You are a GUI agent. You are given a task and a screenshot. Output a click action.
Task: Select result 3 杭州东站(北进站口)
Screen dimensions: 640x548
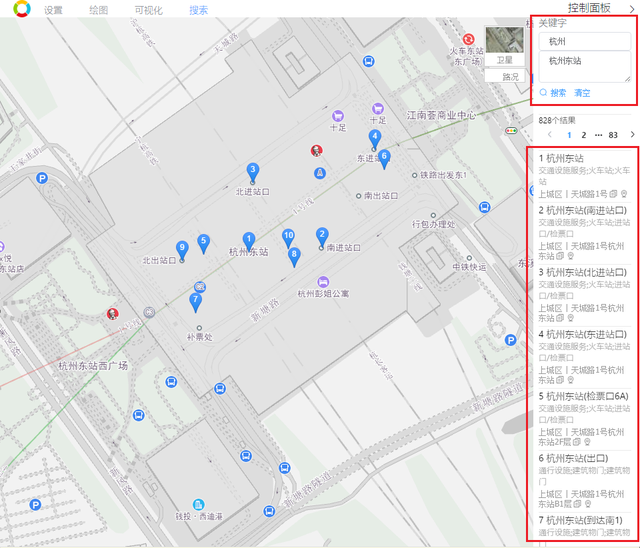point(583,273)
